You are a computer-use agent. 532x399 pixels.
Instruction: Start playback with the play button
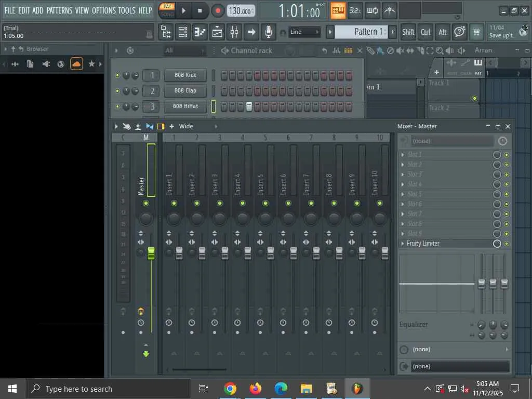click(x=183, y=11)
